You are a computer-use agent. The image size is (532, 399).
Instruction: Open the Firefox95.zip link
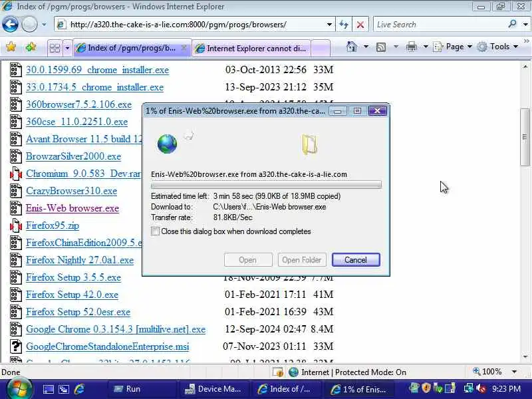tap(53, 225)
